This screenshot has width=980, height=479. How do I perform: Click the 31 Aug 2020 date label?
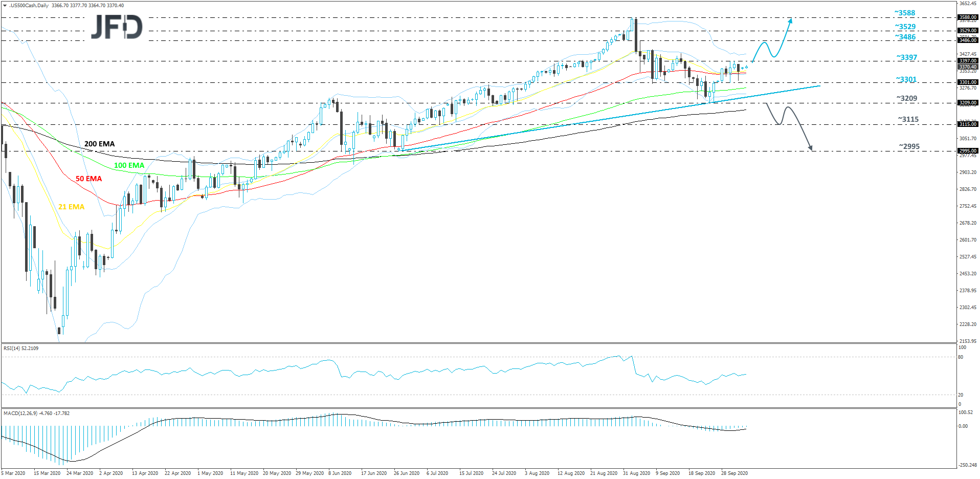636,473
